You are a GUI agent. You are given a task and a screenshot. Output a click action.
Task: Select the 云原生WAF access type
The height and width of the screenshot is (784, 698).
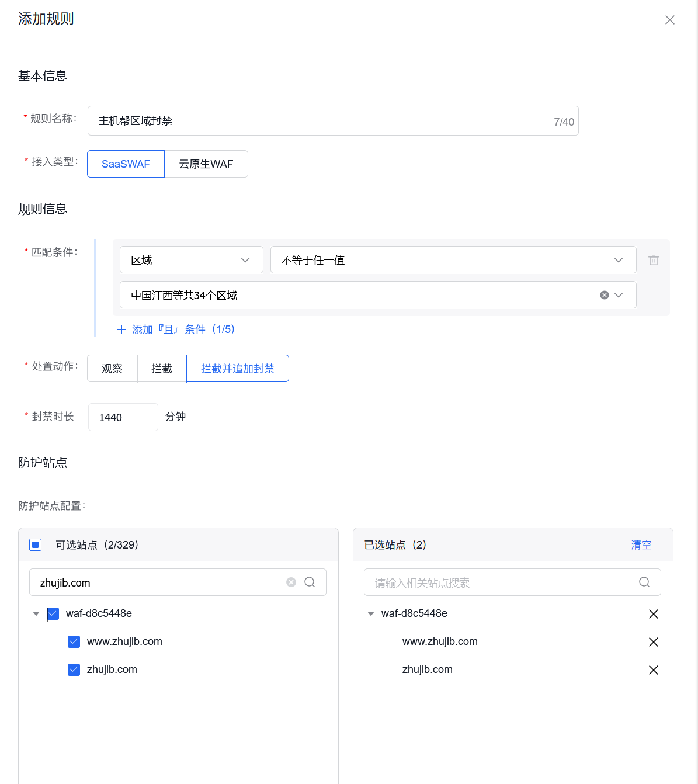(x=206, y=164)
